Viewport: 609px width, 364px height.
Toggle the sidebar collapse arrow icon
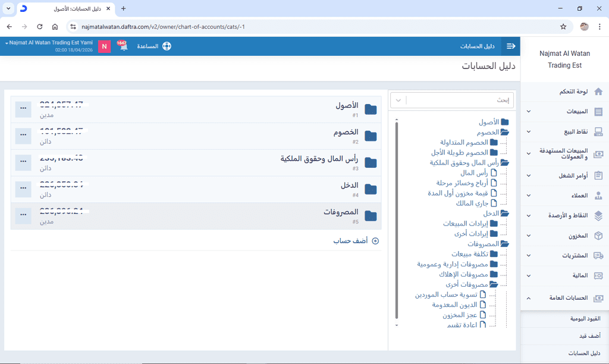pos(510,46)
